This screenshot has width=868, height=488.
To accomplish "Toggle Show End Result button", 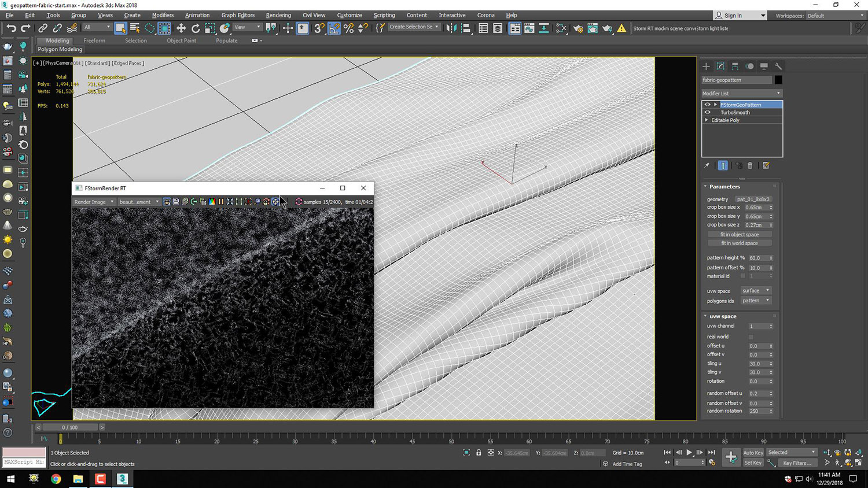I will point(723,165).
